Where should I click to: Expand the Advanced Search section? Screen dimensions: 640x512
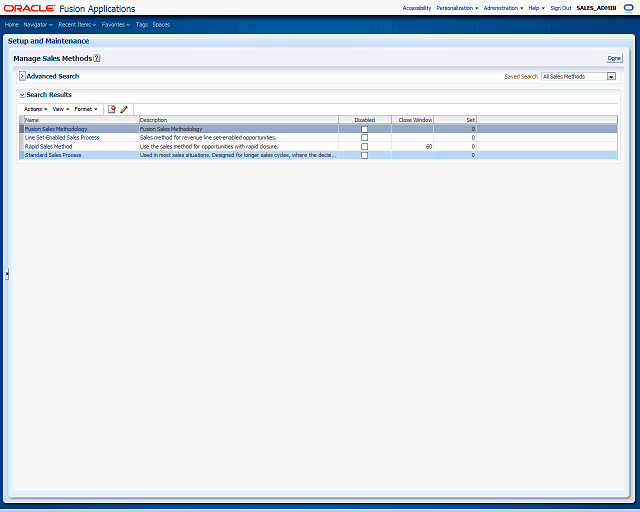click(22, 76)
